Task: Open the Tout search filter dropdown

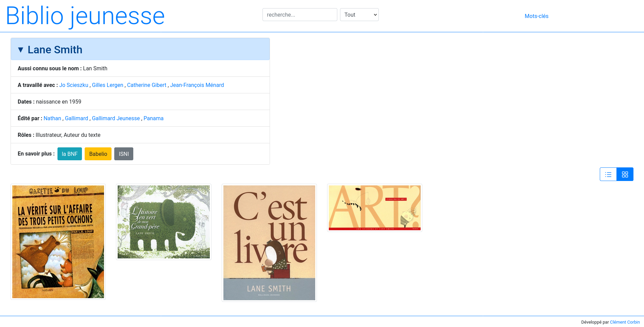Action: coord(359,15)
